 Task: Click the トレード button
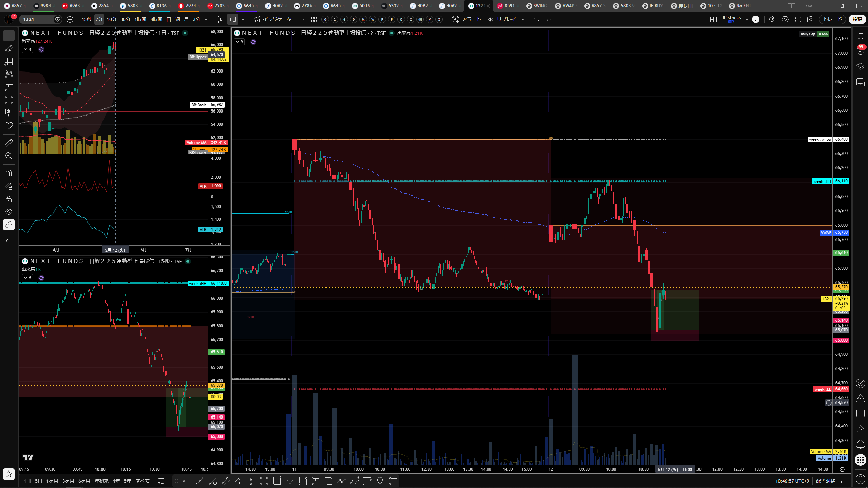[833, 19]
